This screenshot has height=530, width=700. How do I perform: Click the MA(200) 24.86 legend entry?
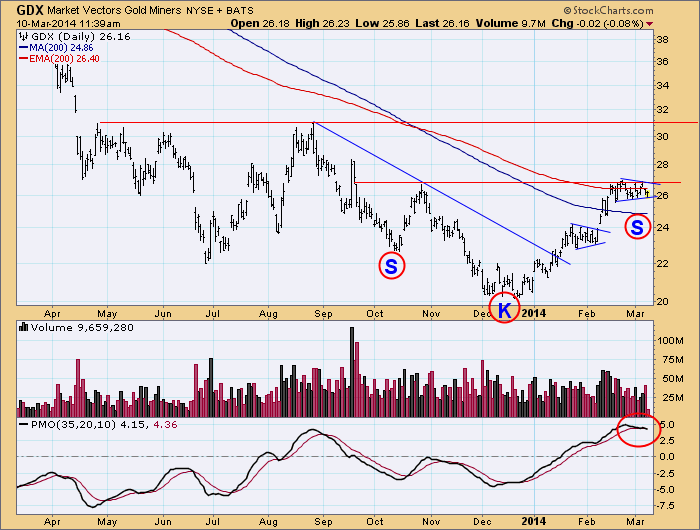(x=61, y=47)
